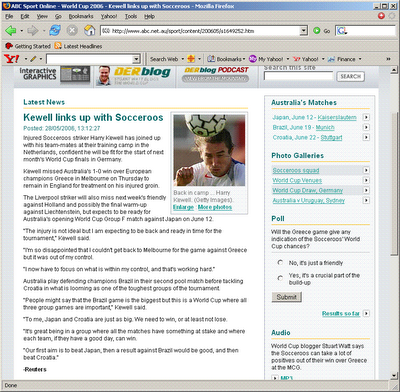The image size is (400, 392).
Task: Open the Home page icon
Action: [89, 31]
